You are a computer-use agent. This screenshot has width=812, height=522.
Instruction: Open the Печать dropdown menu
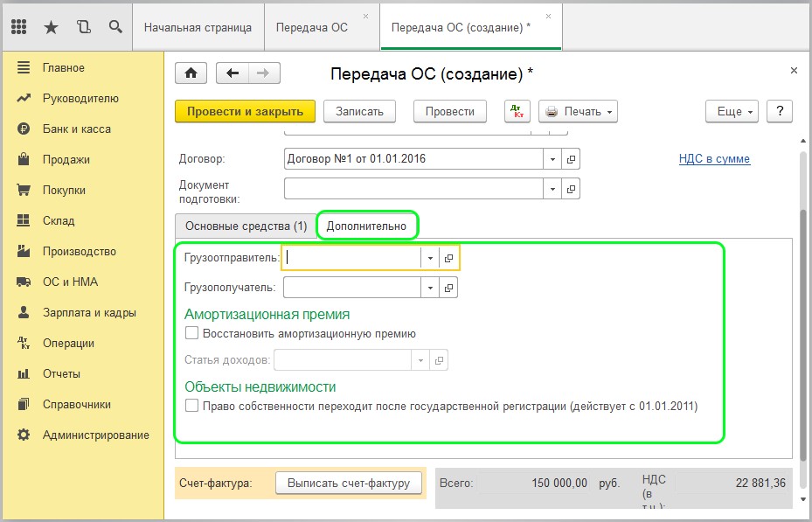(578, 111)
